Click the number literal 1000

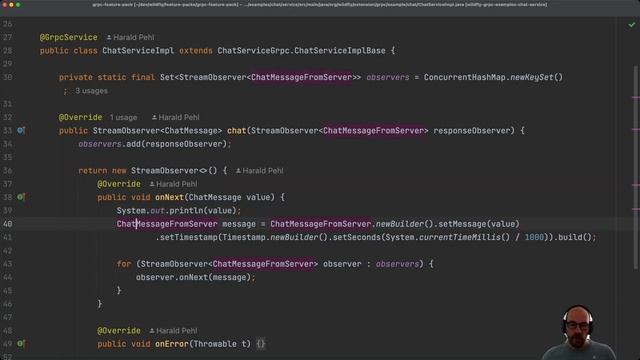(x=534, y=237)
